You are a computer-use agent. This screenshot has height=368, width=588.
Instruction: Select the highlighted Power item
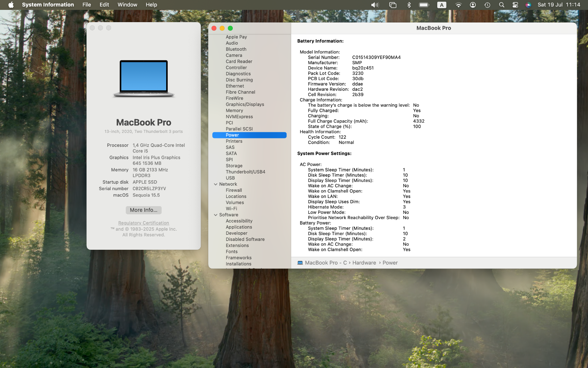coord(249,135)
